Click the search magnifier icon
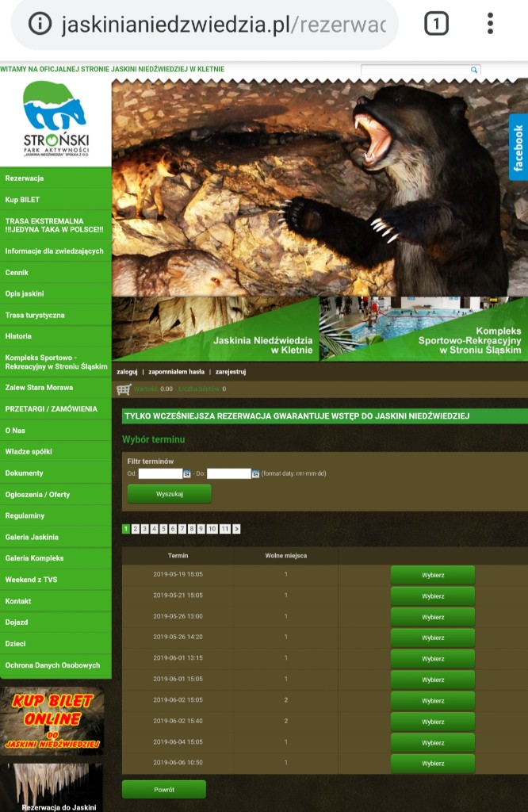Viewport: 528px width, 812px height. [x=473, y=70]
